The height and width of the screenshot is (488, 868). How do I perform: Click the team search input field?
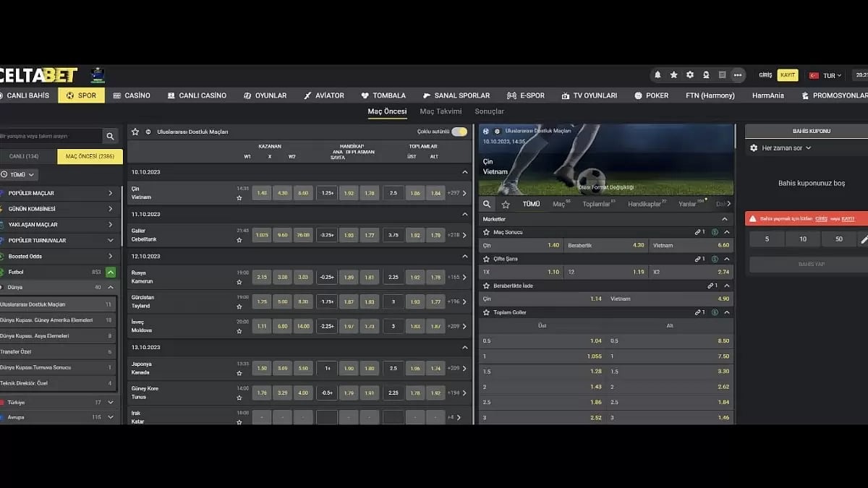[49, 136]
